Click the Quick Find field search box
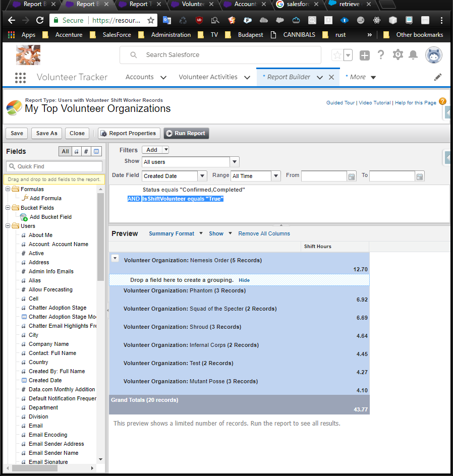The image size is (453, 476). pyautogui.click(x=54, y=166)
